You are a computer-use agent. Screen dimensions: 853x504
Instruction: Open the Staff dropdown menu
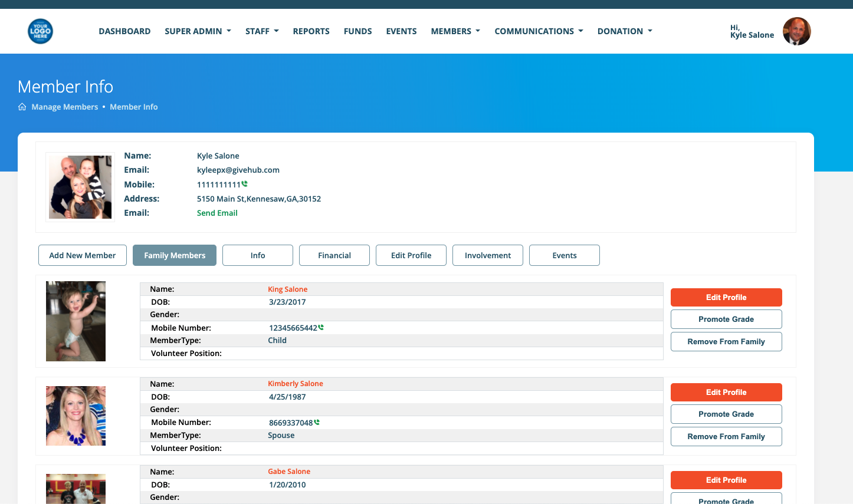coord(262,31)
